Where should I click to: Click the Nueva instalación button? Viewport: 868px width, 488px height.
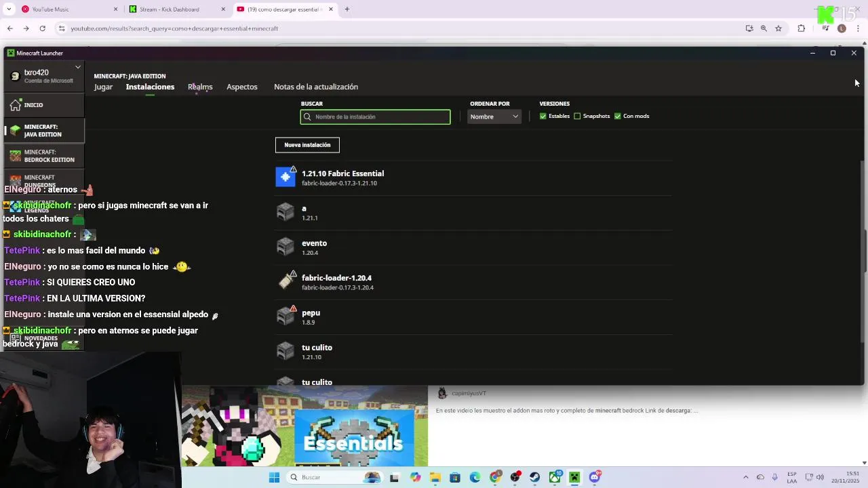coord(307,145)
